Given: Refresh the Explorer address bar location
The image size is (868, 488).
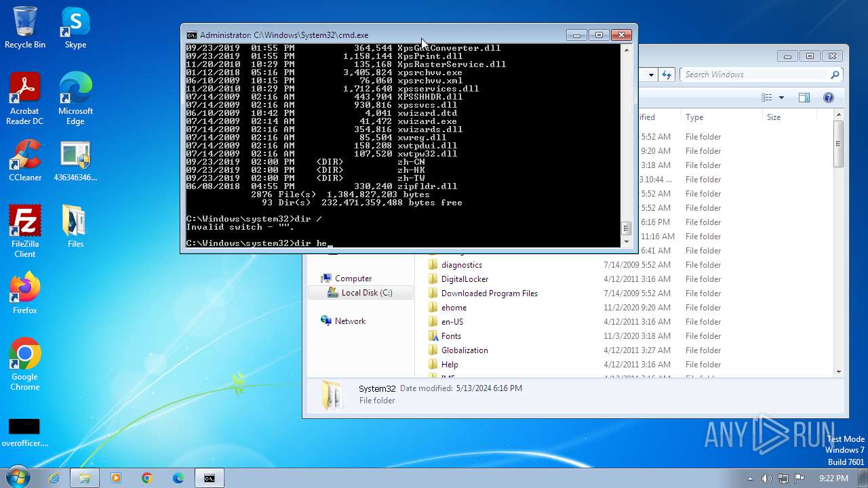Looking at the screenshot, I should point(667,75).
